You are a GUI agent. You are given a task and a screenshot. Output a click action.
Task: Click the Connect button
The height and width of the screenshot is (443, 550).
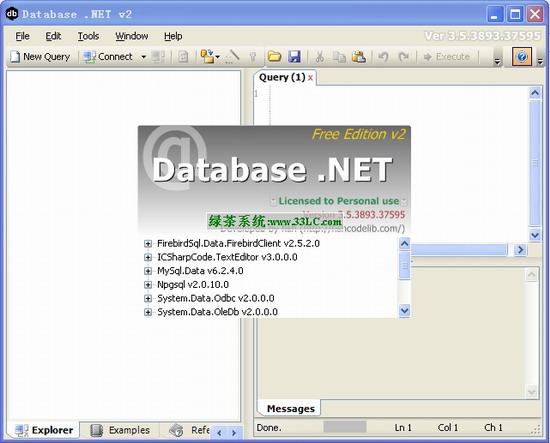click(x=108, y=57)
